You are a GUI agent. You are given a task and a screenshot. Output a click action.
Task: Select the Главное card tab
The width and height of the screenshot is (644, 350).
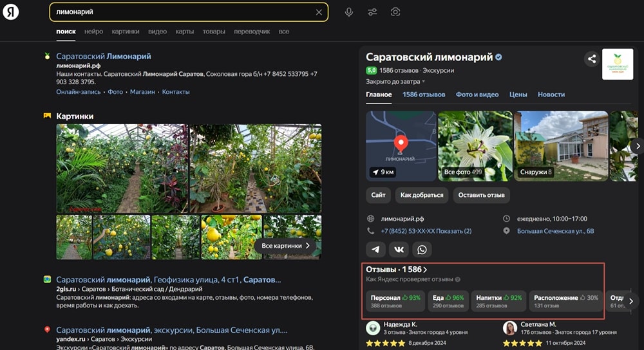point(379,95)
